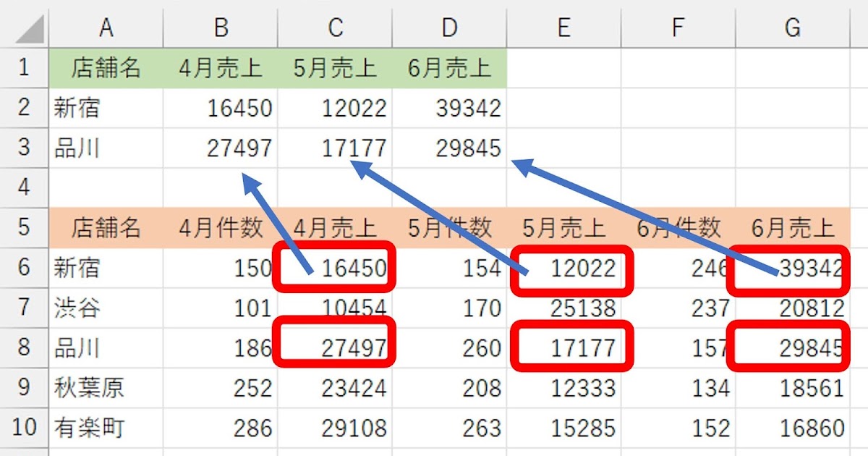Viewport: 868px width, 456px height.
Task: Select the 秋葉原 store row label
Action: click(106, 387)
